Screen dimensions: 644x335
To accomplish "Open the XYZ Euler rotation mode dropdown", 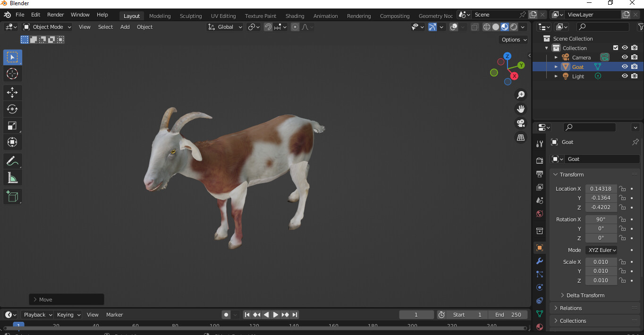I will click(x=601, y=250).
